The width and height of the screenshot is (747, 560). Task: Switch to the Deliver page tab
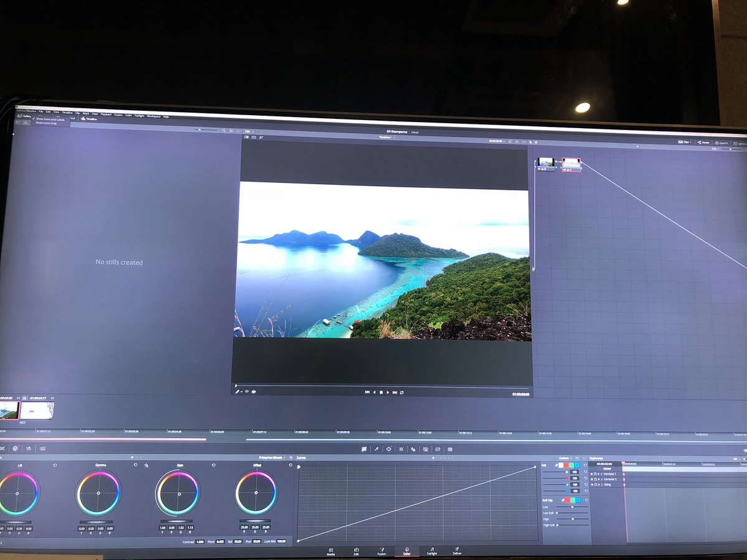pos(457,551)
